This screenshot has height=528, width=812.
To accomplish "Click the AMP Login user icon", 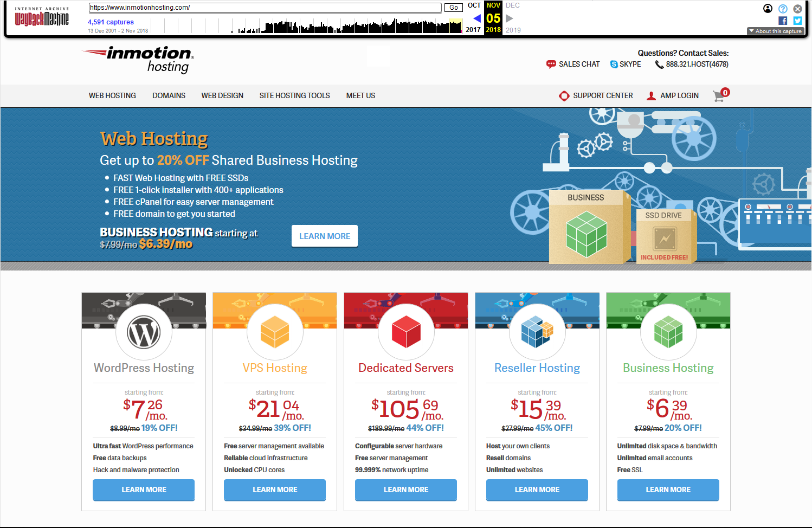I will pyautogui.click(x=652, y=96).
